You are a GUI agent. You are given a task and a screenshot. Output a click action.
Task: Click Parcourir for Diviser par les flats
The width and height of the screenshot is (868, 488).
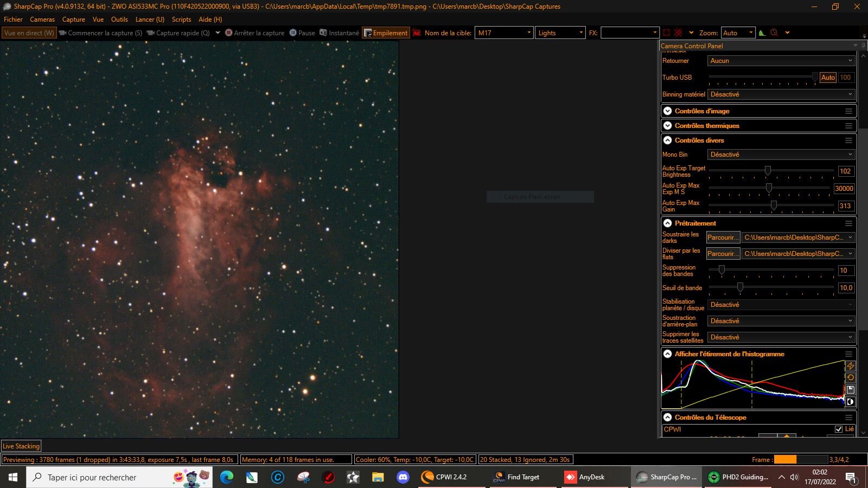(x=723, y=254)
